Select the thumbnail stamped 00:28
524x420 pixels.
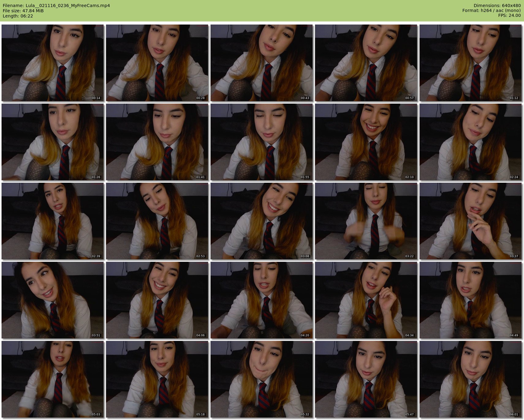157,63
